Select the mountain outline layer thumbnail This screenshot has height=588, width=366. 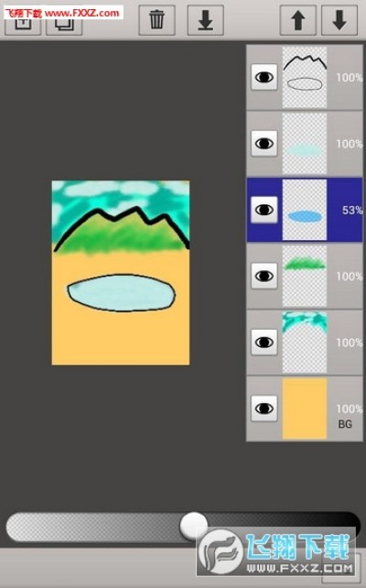point(305,77)
